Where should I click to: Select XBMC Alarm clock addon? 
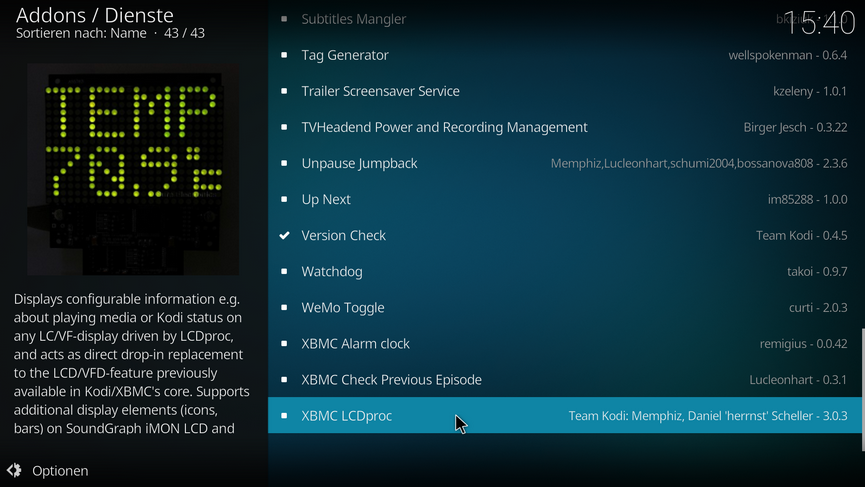coord(565,344)
